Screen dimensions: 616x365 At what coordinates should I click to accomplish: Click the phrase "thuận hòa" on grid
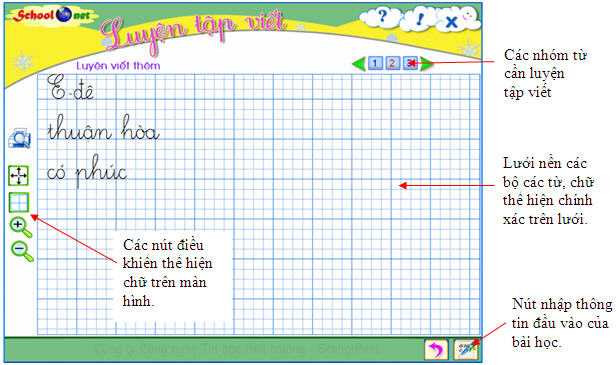[x=103, y=128]
